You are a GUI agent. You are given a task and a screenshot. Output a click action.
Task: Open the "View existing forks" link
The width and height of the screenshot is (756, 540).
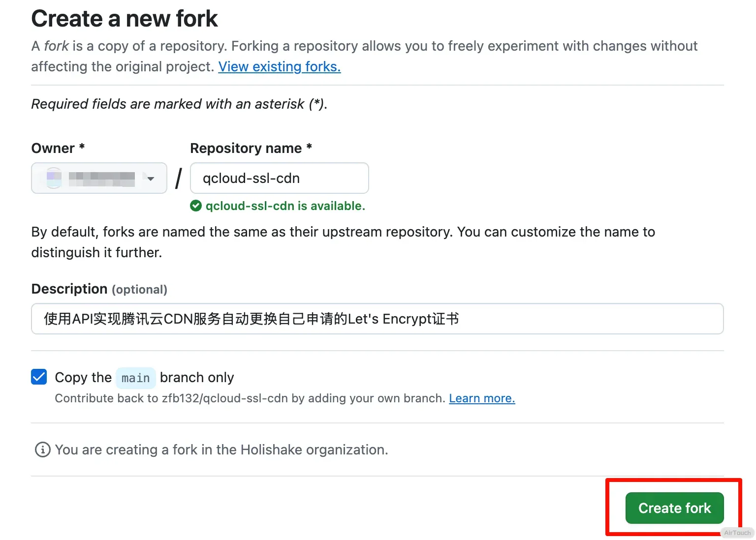[279, 66]
